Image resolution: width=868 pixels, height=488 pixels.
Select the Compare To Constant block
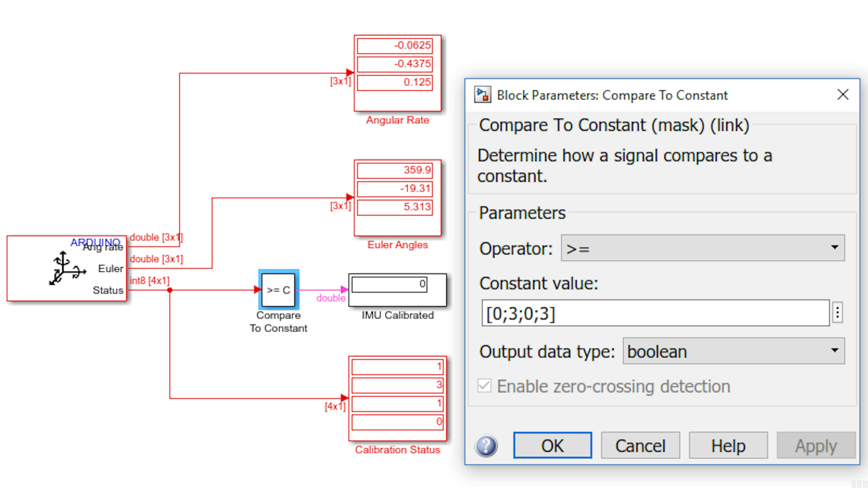tap(278, 290)
